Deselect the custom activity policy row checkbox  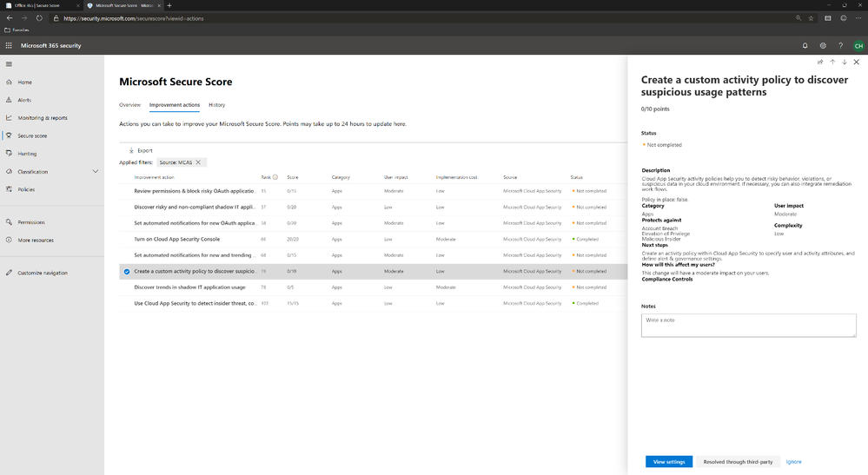127,272
